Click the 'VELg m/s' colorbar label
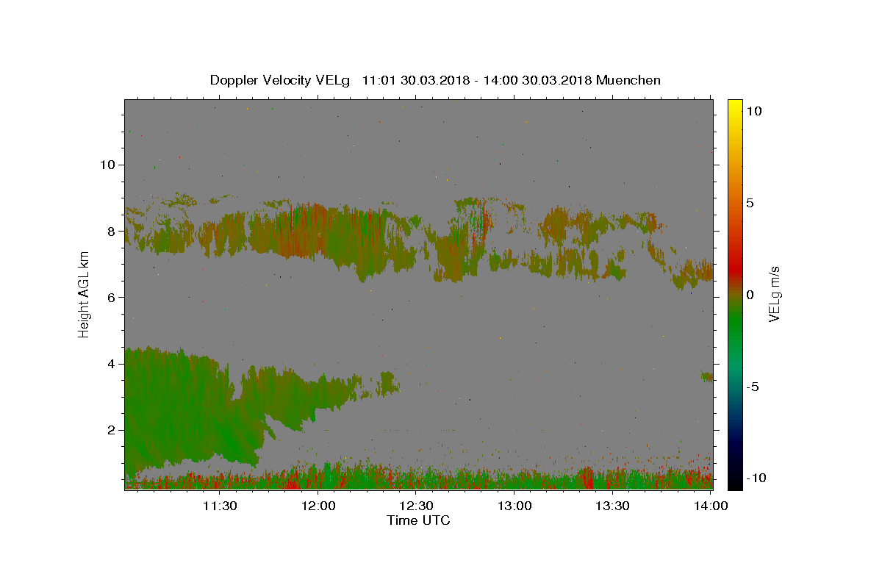 pos(774,294)
